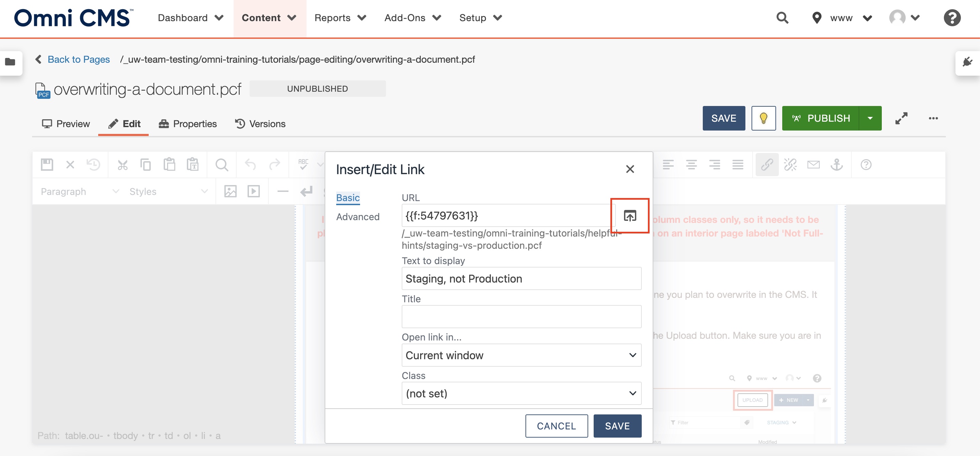Click the CANCEL button in Insert/Edit Link
980x456 pixels.
556,426
